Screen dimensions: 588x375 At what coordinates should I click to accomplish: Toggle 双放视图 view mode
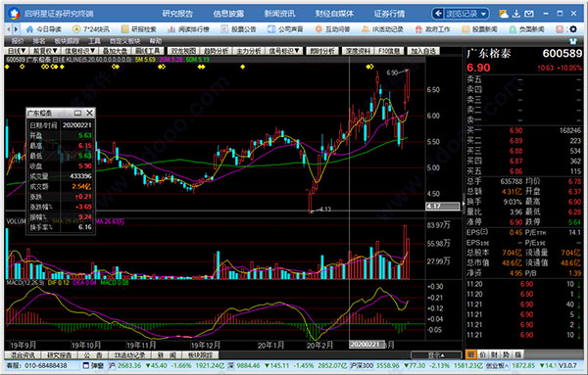[x=182, y=51]
